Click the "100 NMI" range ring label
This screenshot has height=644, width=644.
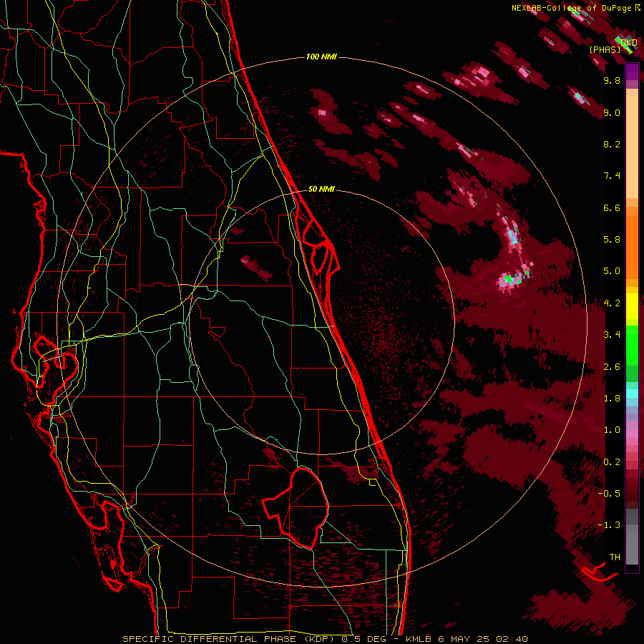(321, 57)
